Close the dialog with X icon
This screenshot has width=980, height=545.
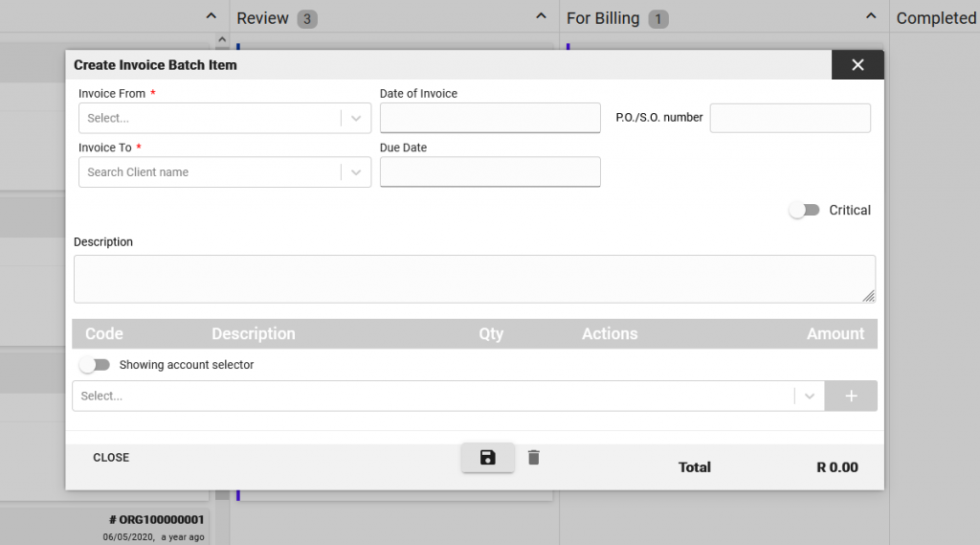tap(857, 64)
